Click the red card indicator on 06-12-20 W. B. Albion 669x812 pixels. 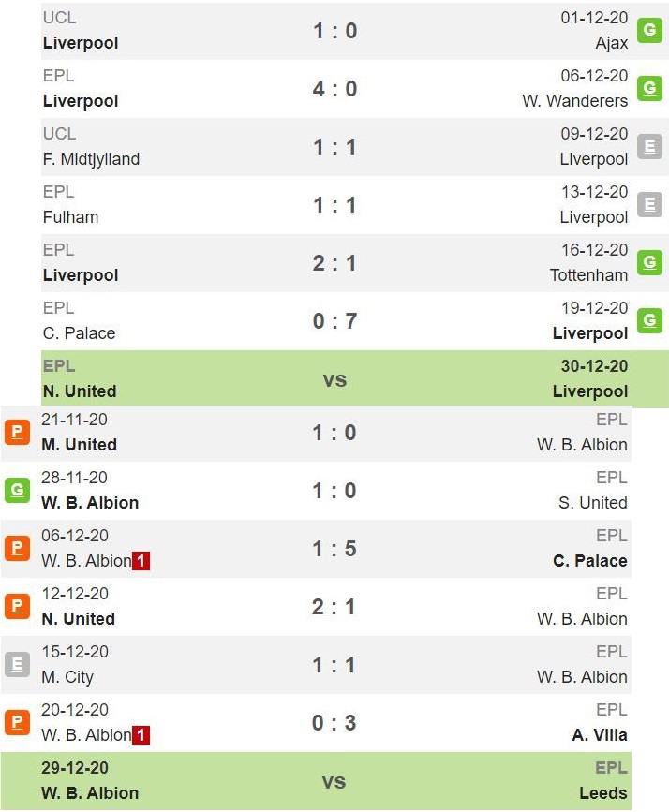[x=141, y=561]
